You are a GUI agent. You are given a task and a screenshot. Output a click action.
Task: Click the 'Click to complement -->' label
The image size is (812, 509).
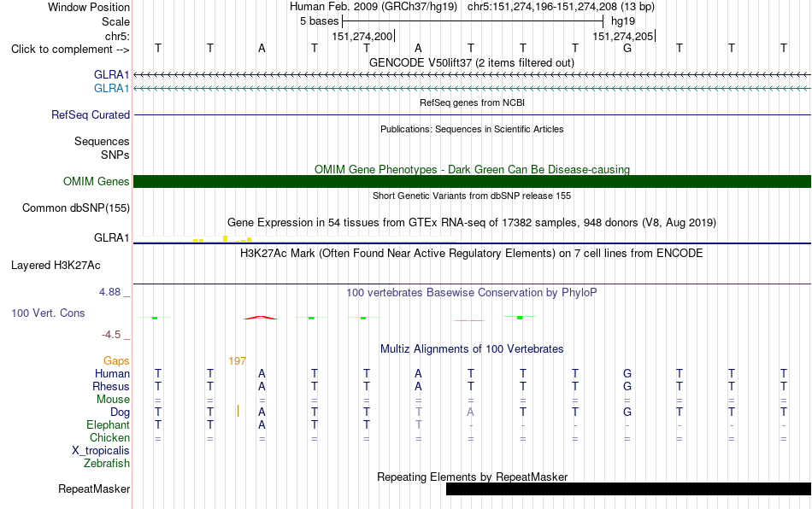click(x=70, y=50)
